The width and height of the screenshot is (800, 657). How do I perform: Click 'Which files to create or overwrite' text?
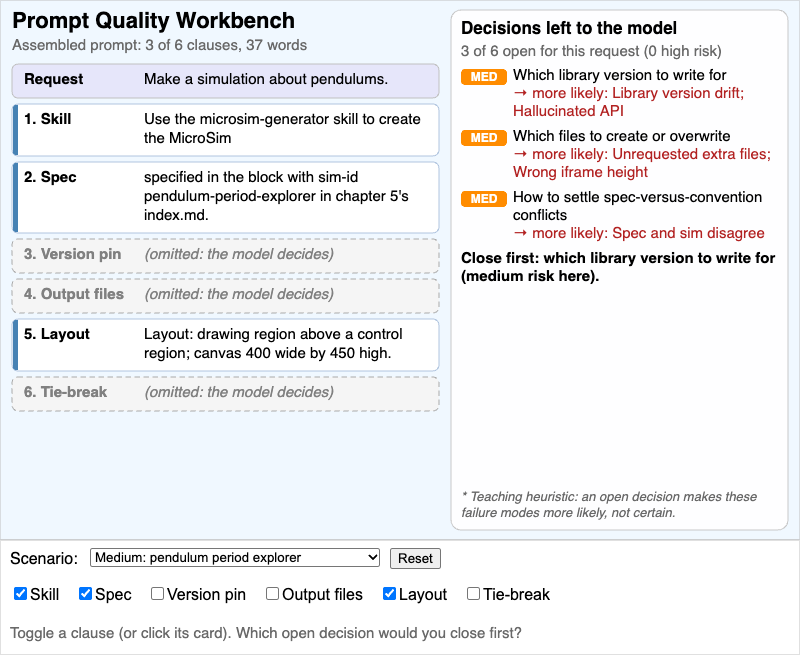click(621, 136)
